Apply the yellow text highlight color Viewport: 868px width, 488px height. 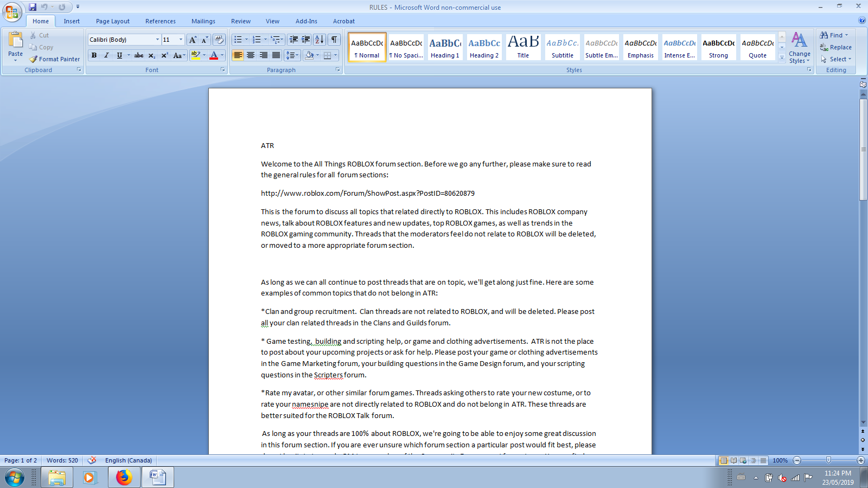(x=196, y=55)
